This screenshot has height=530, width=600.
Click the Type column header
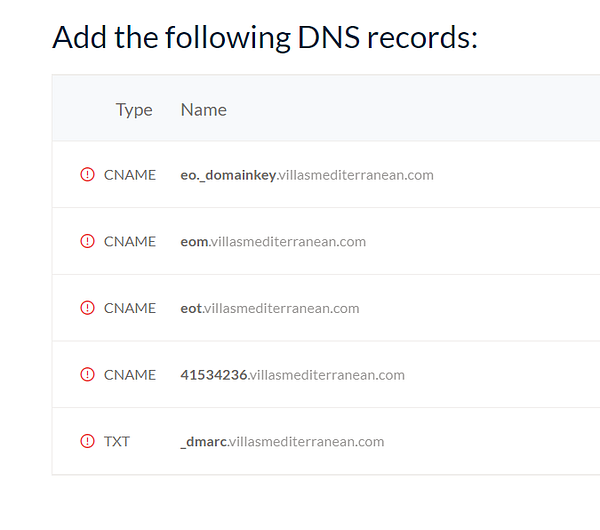click(x=134, y=109)
